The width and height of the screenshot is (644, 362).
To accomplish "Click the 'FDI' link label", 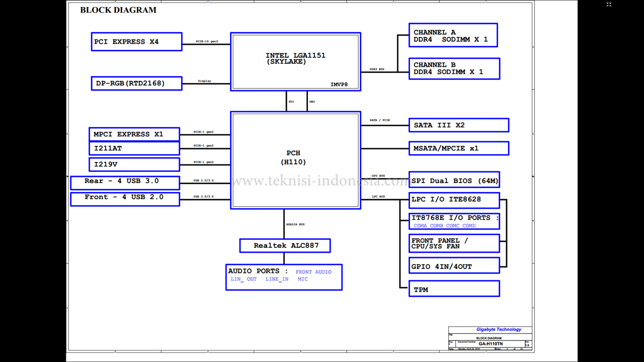I will [x=291, y=102].
